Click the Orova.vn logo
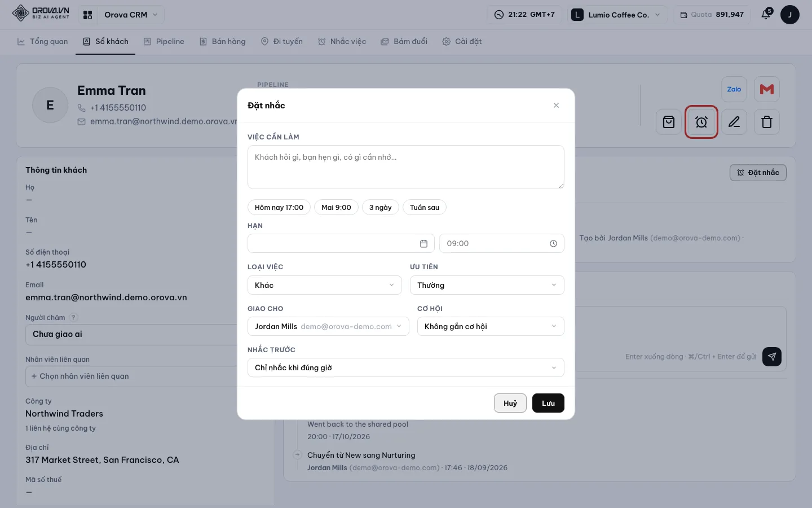Viewport: 812px width, 508px height. coord(41,14)
